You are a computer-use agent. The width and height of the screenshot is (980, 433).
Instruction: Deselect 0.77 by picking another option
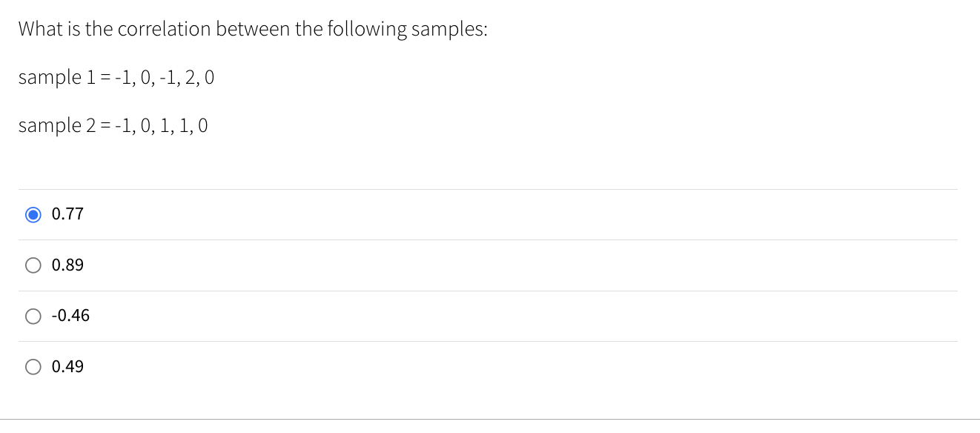click(33, 265)
